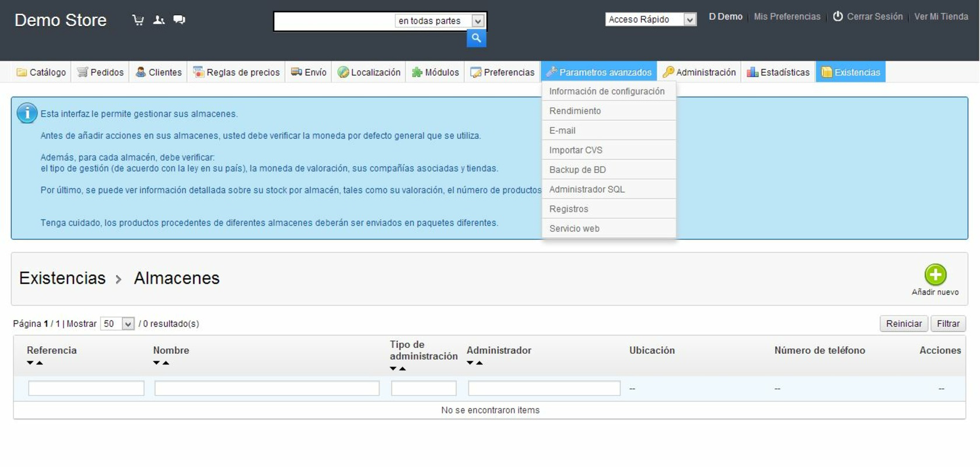Focus the top search text field
The height and width of the screenshot is (467, 980).
pos(335,21)
